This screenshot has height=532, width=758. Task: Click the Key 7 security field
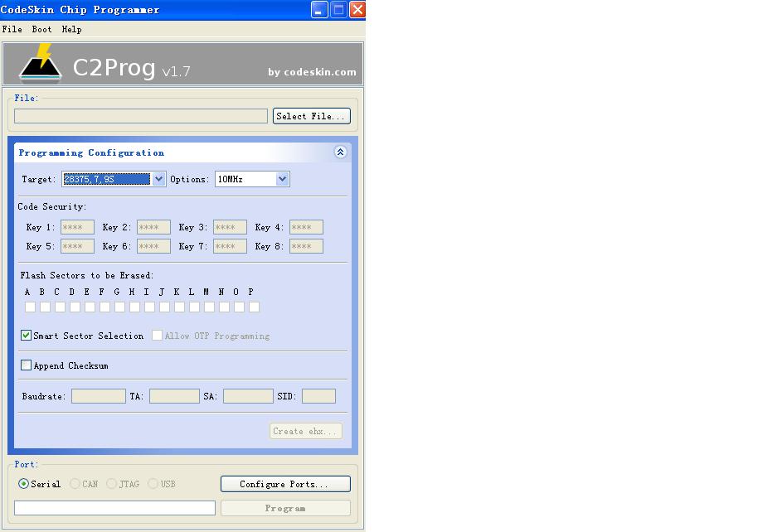(x=230, y=246)
